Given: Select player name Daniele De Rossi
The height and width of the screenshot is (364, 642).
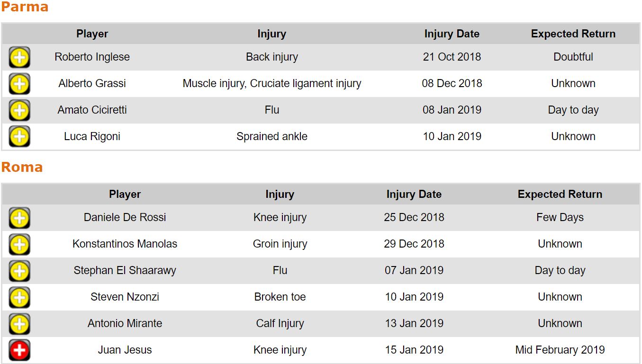Looking at the screenshot, I should click(x=125, y=217).
